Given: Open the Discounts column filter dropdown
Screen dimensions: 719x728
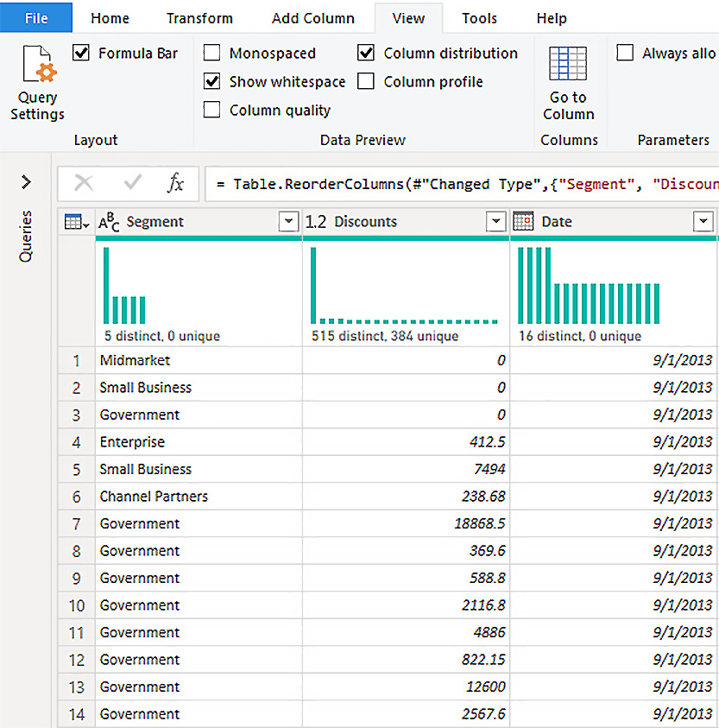Looking at the screenshot, I should click(496, 222).
